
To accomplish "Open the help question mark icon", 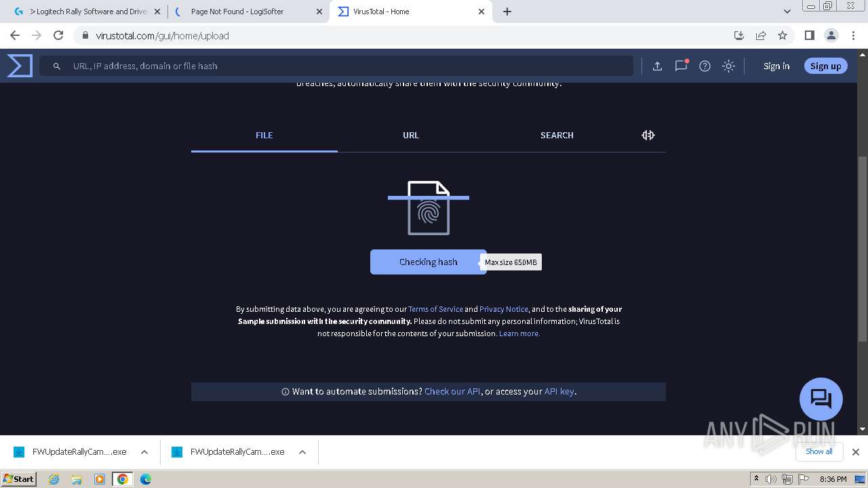I will (x=705, y=66).
